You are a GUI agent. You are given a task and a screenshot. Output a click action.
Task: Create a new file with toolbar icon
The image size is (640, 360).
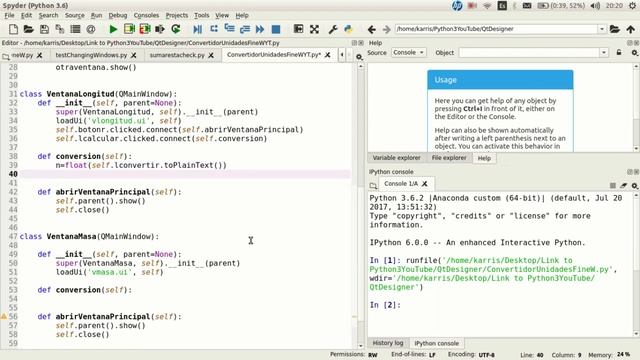(x=13, y=29)
